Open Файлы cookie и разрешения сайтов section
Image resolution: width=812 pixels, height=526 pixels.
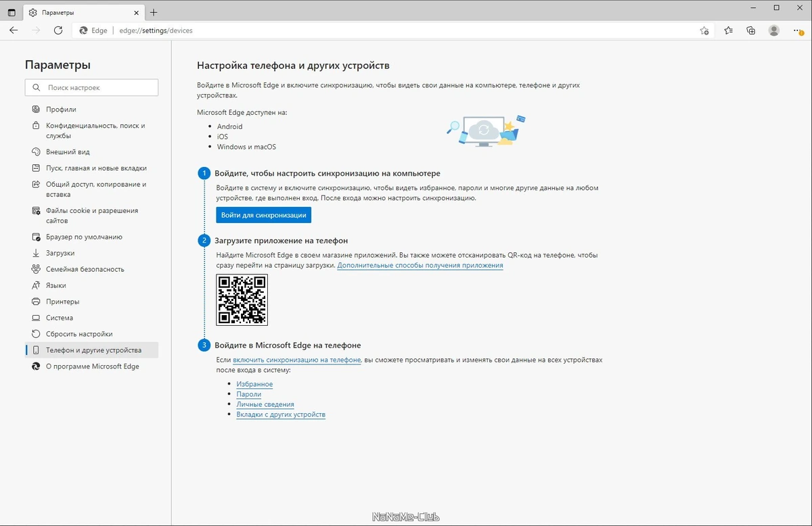pyautogui.click(x=91, y=216)
